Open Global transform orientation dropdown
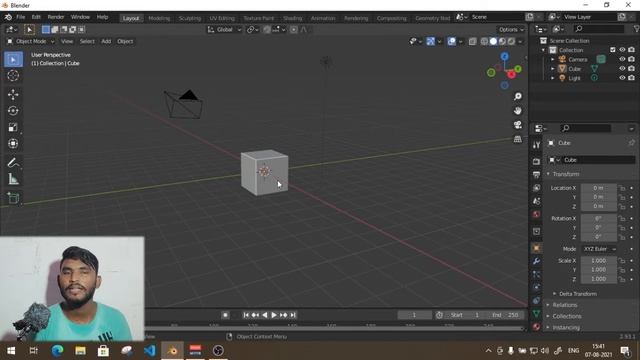Image resolution: width=640 pixels, height=360 pixels. click(224, 29)
